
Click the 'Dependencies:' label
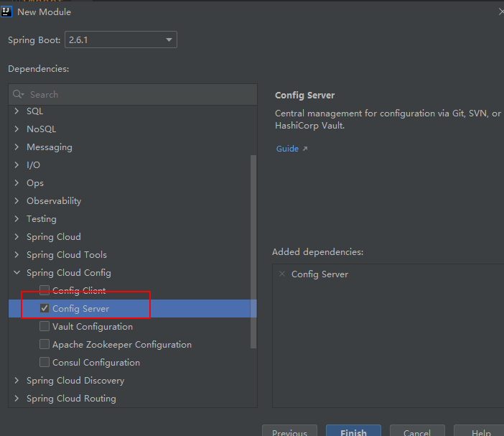point(39,69)
